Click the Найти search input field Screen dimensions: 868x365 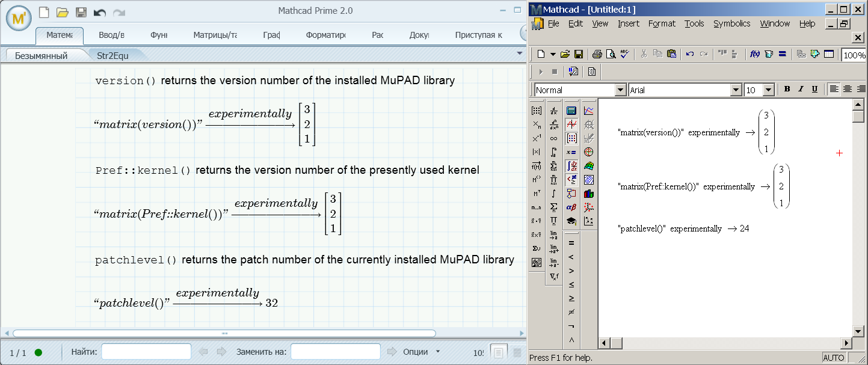tap(146, 352)
